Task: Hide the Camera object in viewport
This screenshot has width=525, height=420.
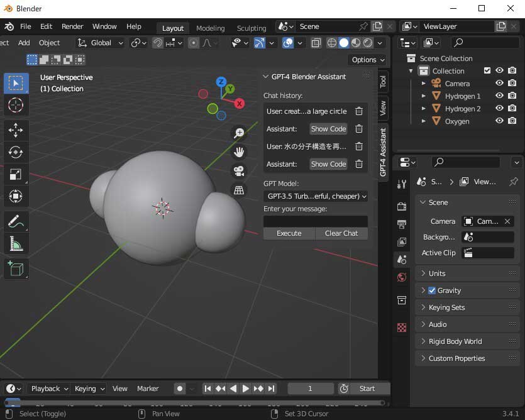Action: (x=499, y=83)
